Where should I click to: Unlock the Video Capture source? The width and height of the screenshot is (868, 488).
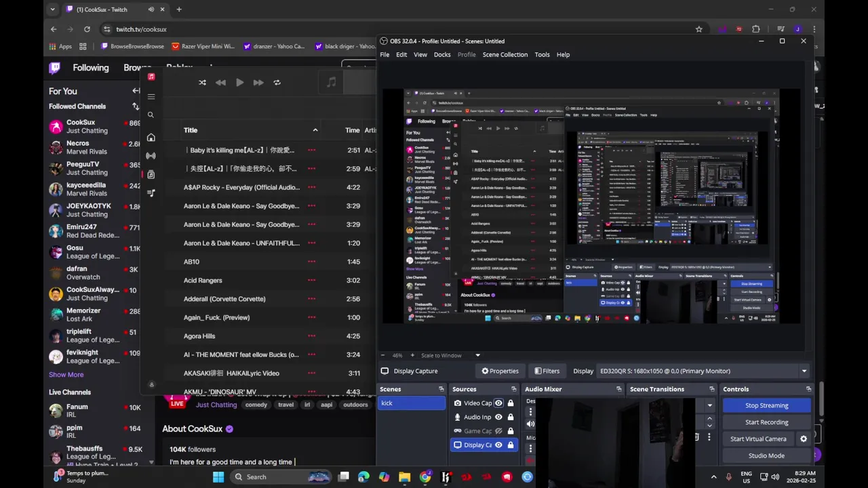(511, 403)
